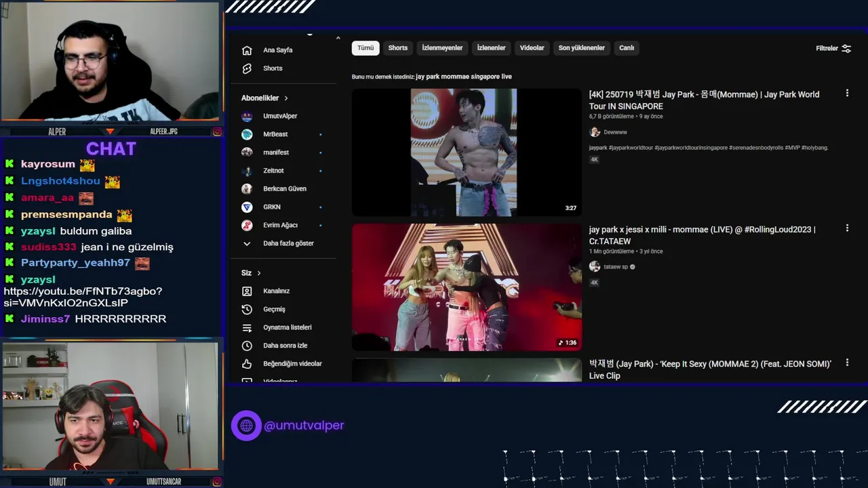
Task: Expand Daha fazla göster subscriptions list
Action: [279, 243]
